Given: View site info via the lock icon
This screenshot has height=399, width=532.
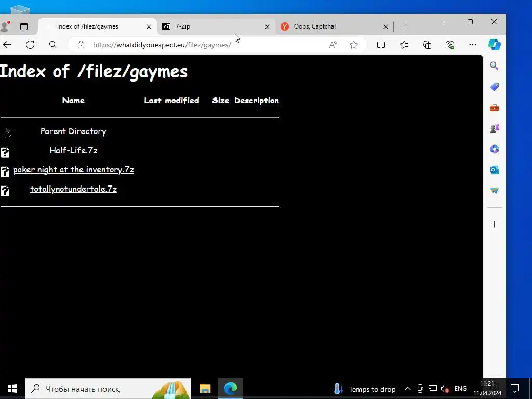Looking at the screenshot, I should [x=81, y=45].
